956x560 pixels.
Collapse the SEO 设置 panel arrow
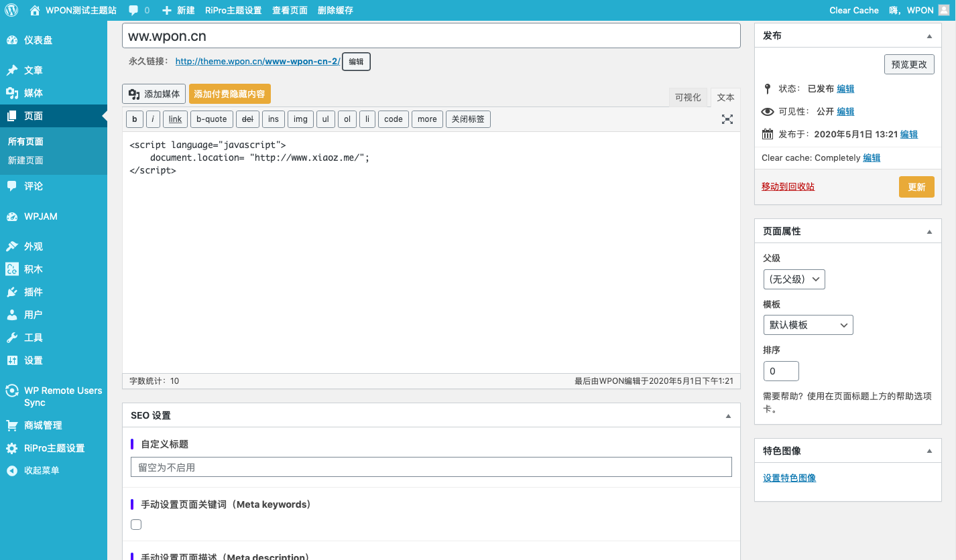728,416
